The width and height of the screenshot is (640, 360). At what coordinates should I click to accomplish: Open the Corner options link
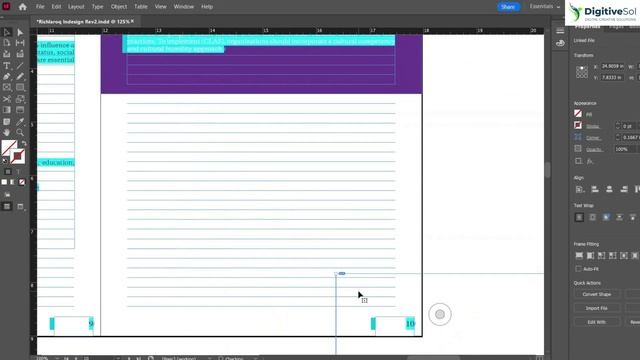tap(593, 138)
